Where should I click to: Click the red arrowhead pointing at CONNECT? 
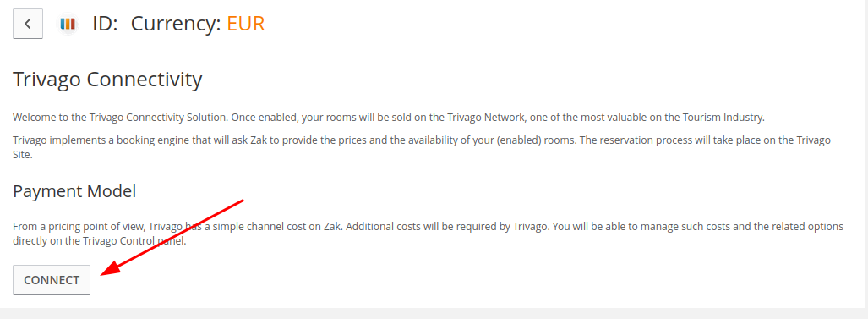coord(112,268)
